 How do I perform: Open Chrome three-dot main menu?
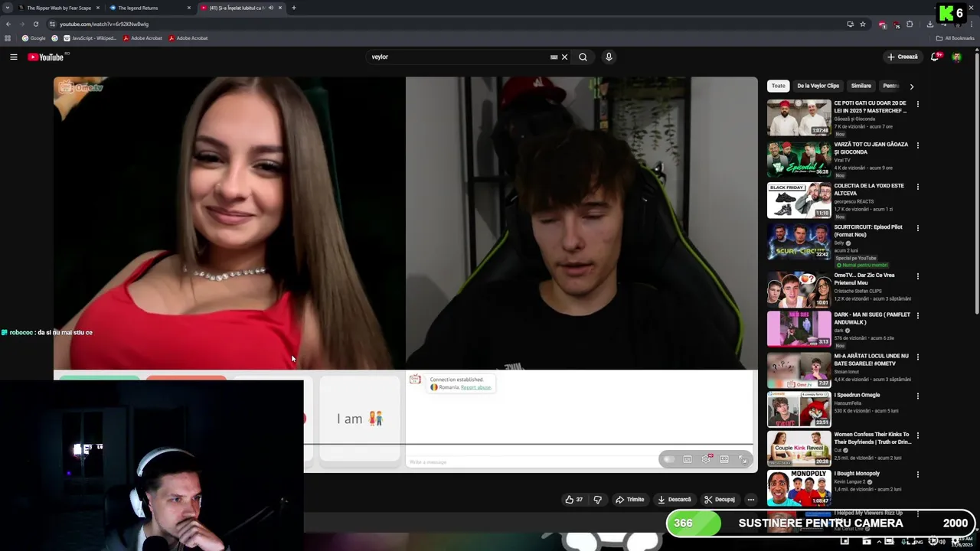tap(972, 24)
